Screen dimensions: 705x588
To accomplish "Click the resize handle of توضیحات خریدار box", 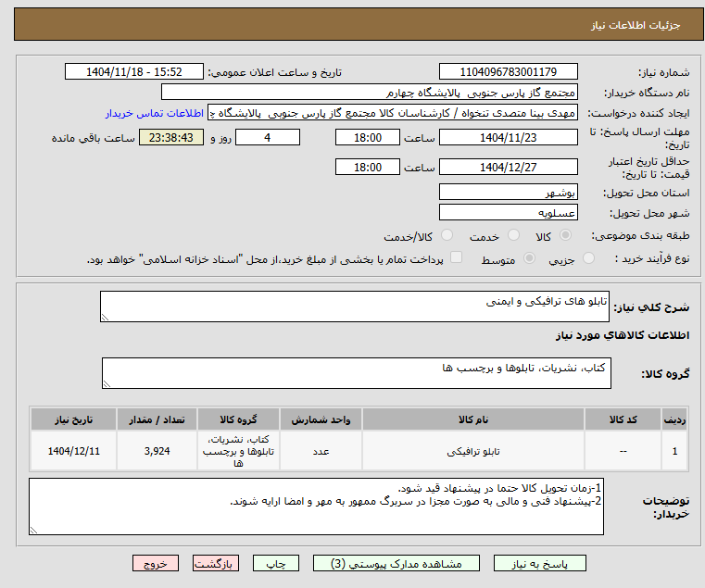I will 33,531.
